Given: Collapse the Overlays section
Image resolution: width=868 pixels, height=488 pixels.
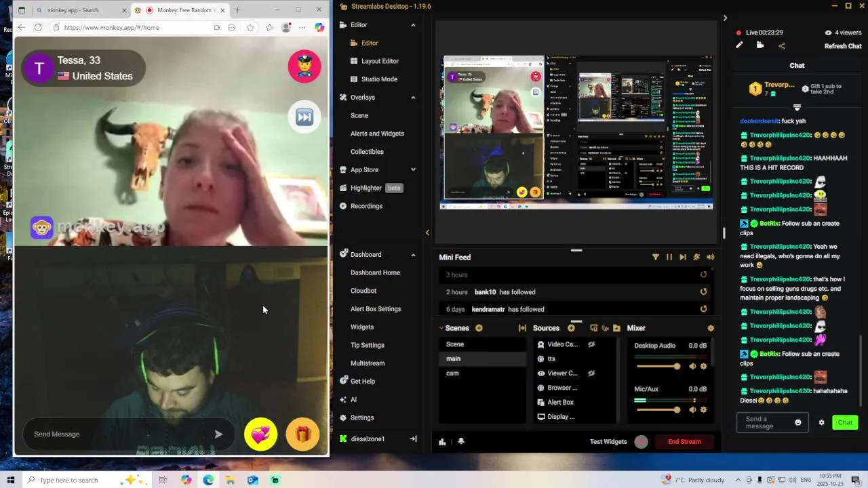Looking at the screenshot, I should pos(413,98).
